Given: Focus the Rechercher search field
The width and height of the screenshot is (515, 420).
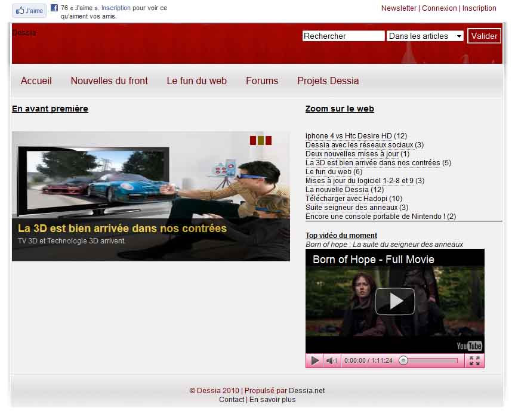Looking at the screenshot, I should (343, 36).
